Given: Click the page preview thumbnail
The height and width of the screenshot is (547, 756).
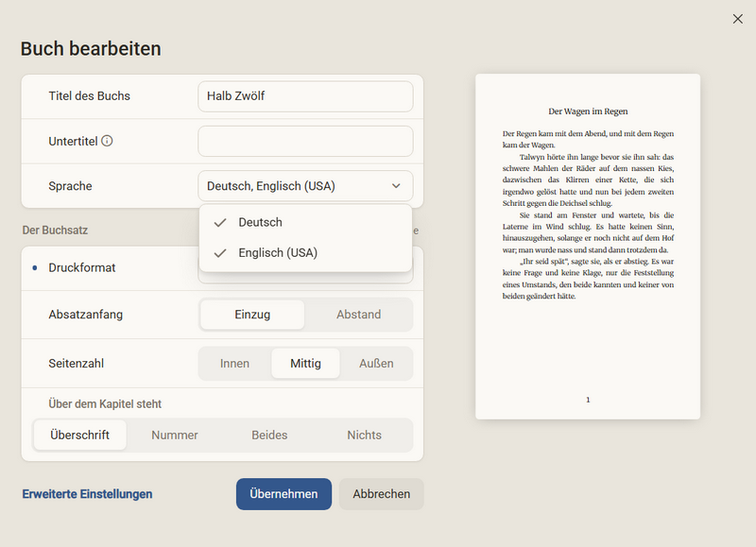Looking at the screenshot, I should point(588,247).
